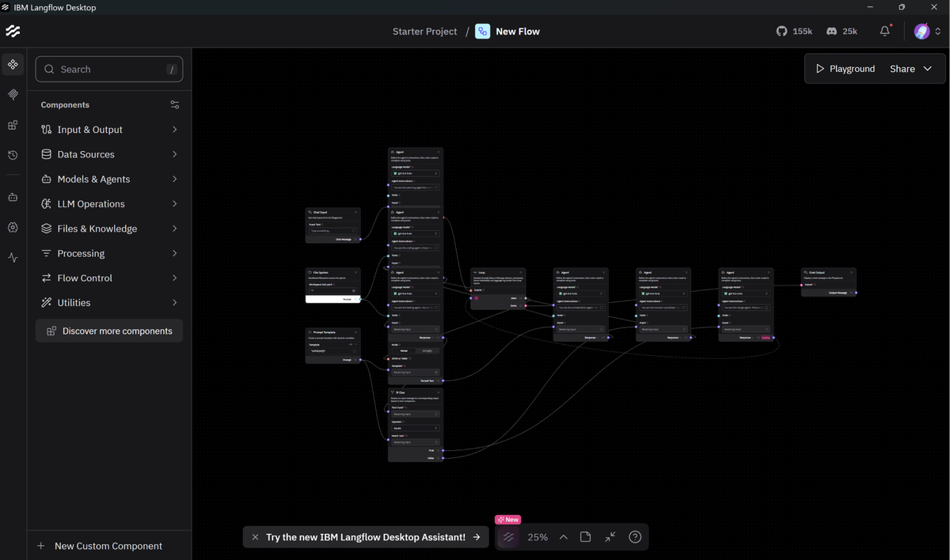
Task: Click the LLM Operations brain icon
Action: click(x=47, y=203)
